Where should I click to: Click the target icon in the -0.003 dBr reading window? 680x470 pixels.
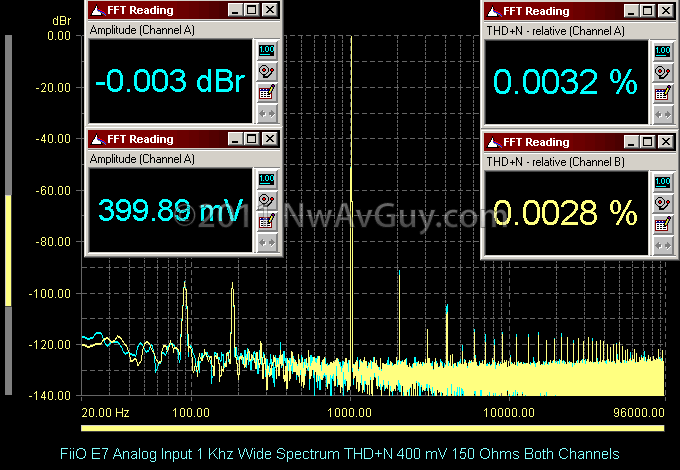(x=267, y=72)
